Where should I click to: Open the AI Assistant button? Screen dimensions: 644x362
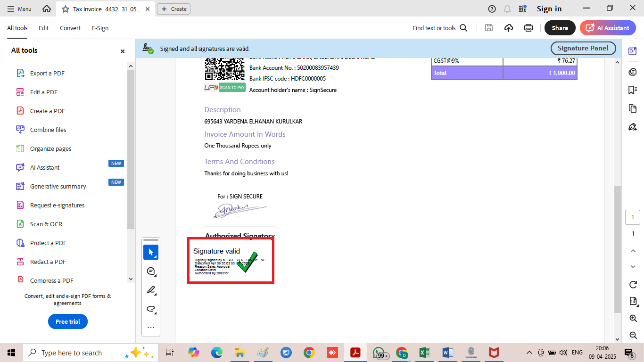pyautogui.click(x=608, y=28)
